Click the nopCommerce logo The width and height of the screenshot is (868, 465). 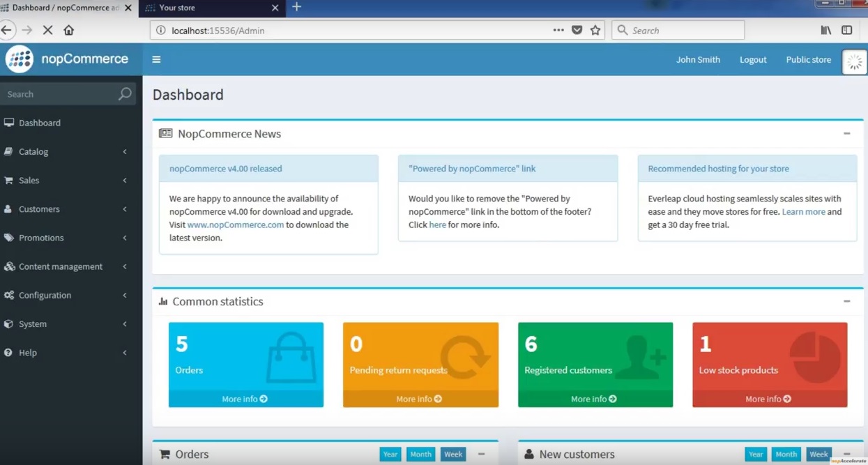68,59
